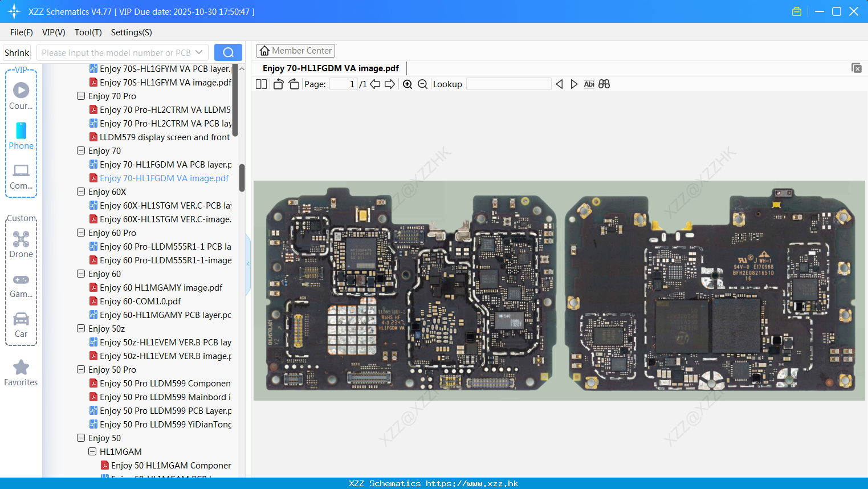Rotate the page clockwise

pos(294,84)
